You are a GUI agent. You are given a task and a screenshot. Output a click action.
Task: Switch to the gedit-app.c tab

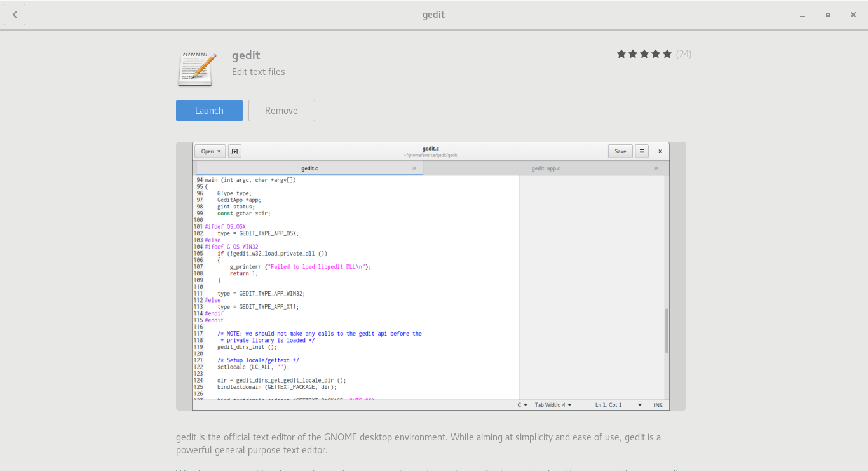545,168
